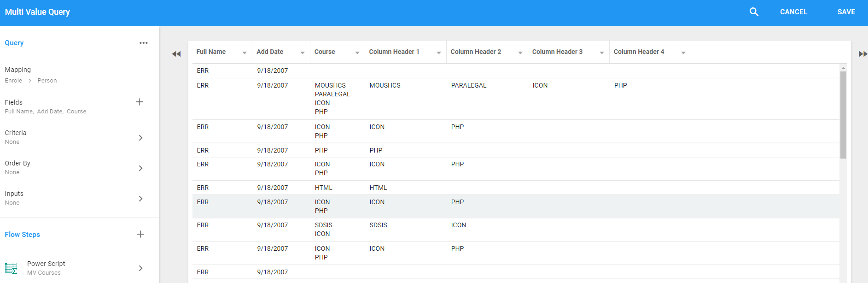Open the Full Name column dropdown arrow
Image resolution: width=868 pixels, height=283 pixels.
(x=245, y=53)
